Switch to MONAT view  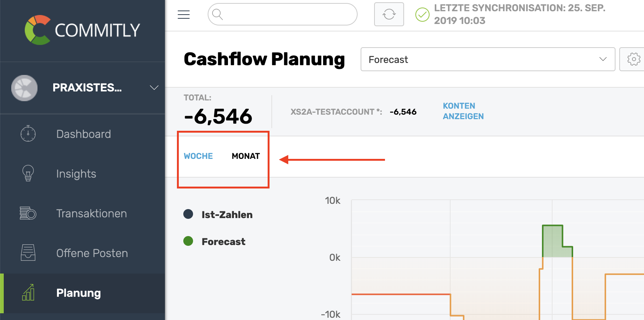click(x=246, y=156)
